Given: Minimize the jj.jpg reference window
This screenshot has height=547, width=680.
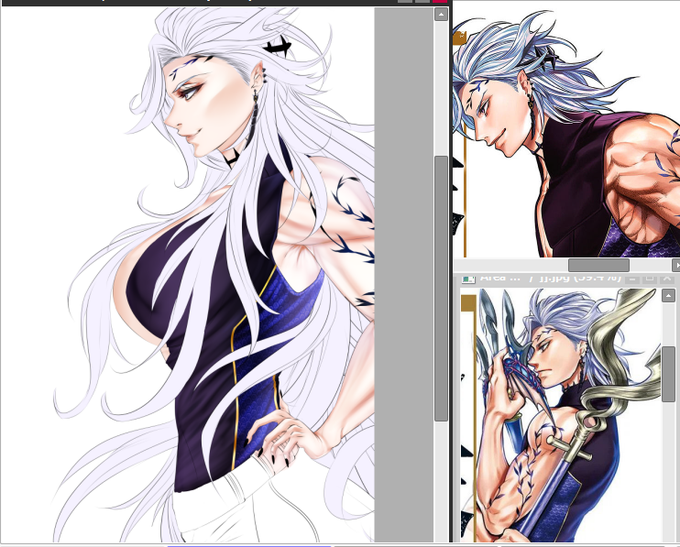Looking at the screenshot, I should 633,278.
